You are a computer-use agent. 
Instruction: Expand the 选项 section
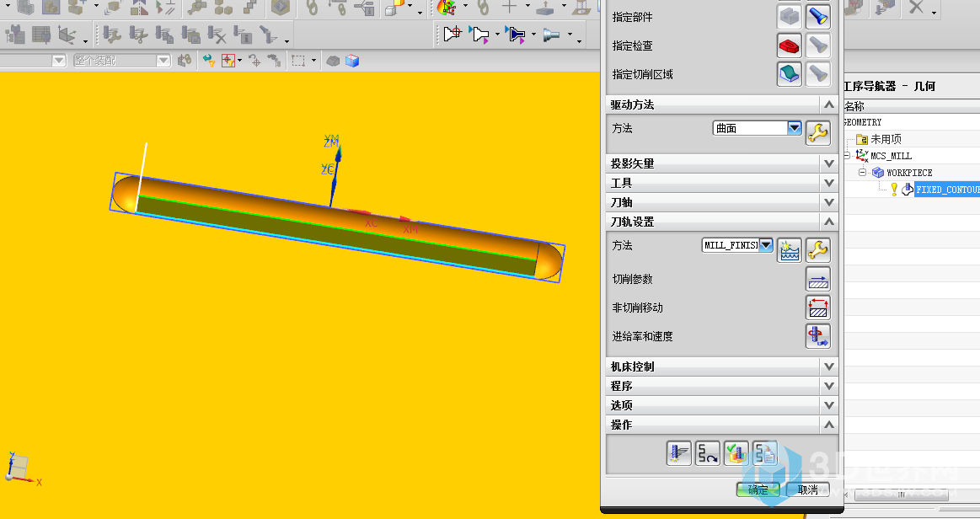click(x=829, y=405)
